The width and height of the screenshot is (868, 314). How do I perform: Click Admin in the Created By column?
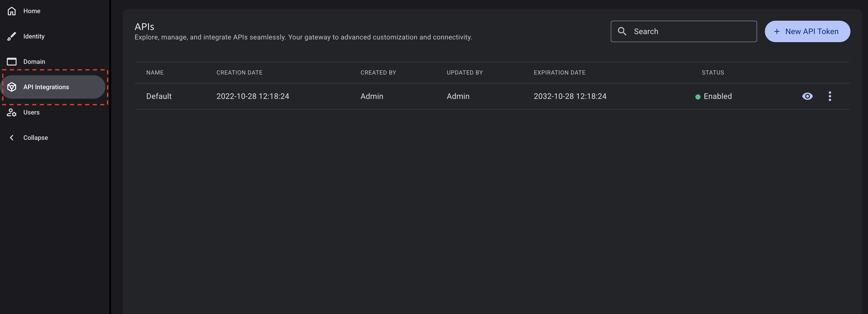(x=372, y=96)
